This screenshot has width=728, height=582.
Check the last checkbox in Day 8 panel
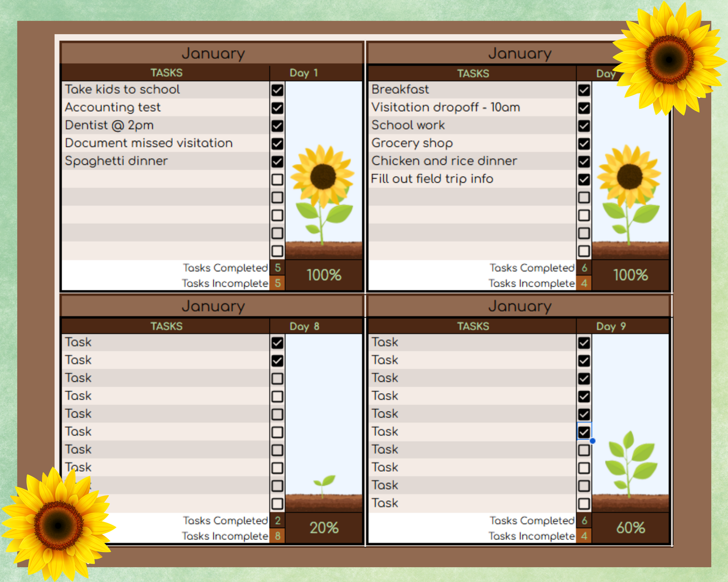coord(277,503)
